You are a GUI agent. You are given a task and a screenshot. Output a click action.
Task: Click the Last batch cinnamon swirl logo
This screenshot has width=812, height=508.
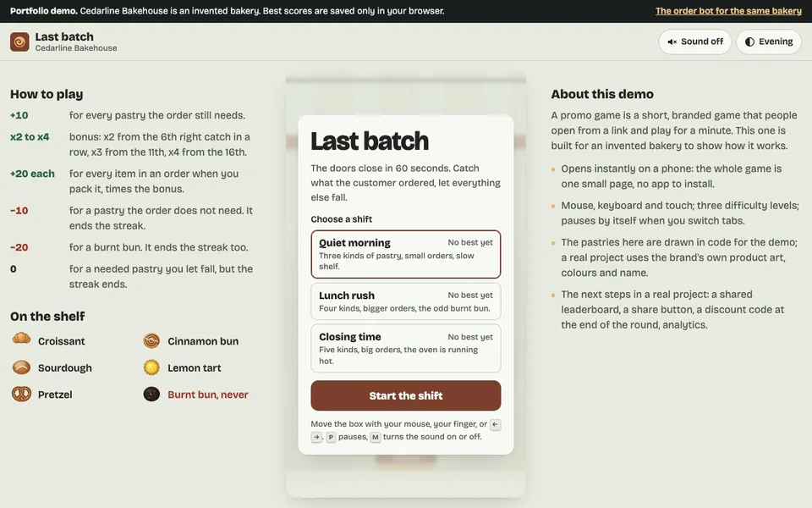click(19, 41)
